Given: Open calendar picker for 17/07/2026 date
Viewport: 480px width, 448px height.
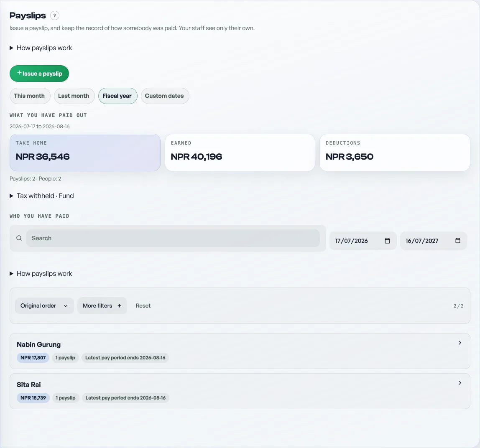Looking at the screenshot, I should [x=387, y=241].
